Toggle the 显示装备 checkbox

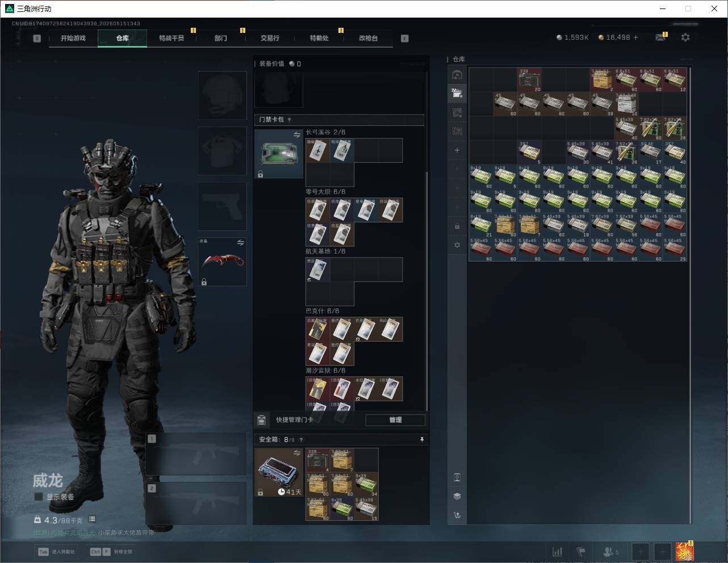click(x=39, y=497)
